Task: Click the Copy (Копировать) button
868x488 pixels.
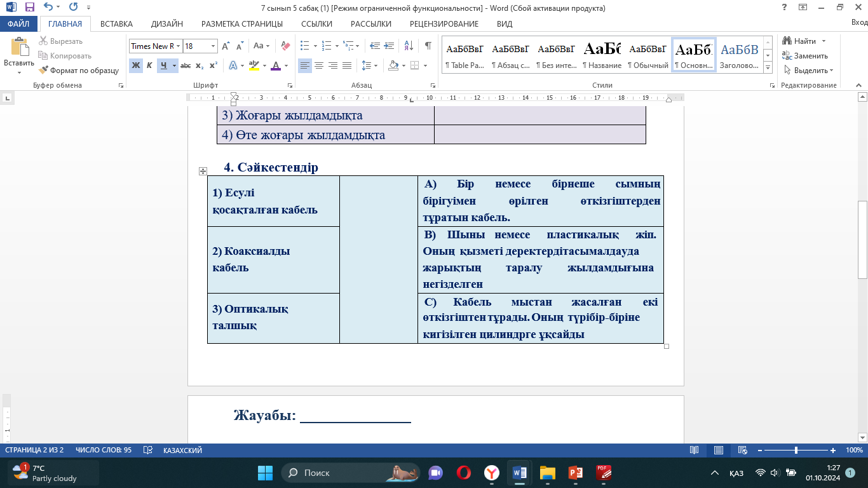Action: coord(65,56)
